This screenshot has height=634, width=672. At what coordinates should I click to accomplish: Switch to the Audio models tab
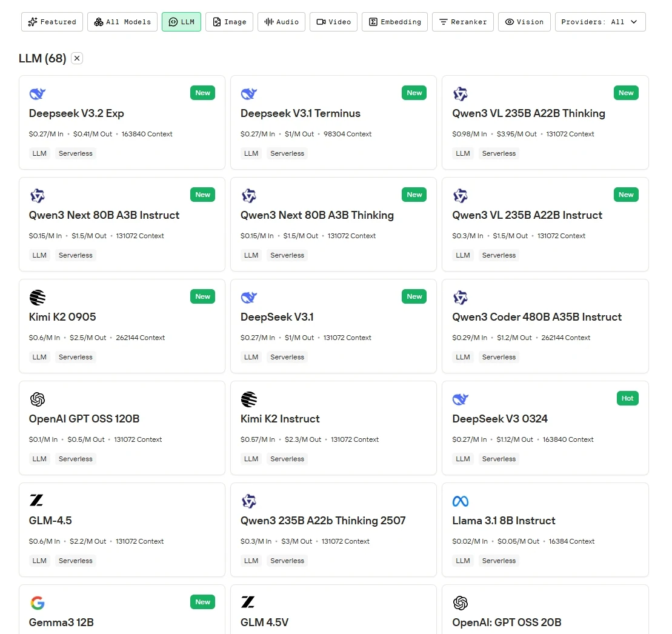click(x=281, y=22)
